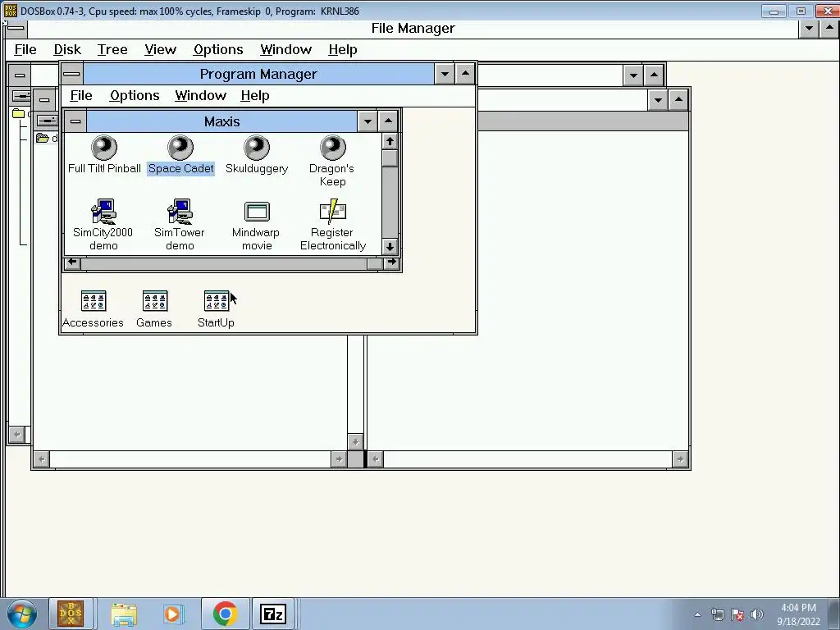Image resolution: width=840 pixels, height=630 pixels.
Task: Open Program Manager control menu box
Action: (72, 74)
